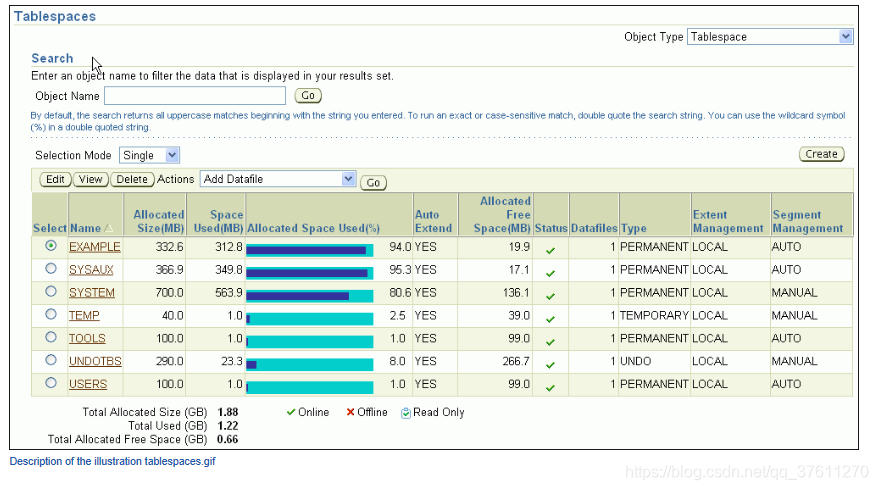The width and height of the screenshot is (878, 490).
Task: Click the Edit button
Action: 55,179
